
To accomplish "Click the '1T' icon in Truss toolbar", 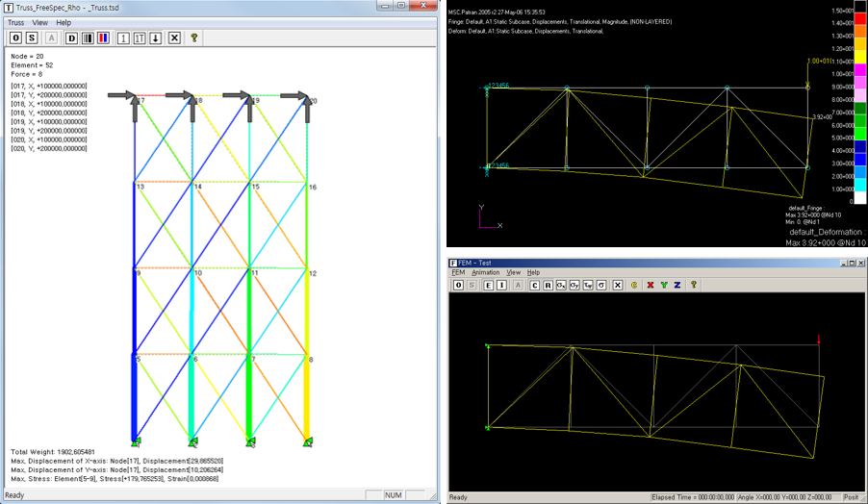I will [140, 38].
